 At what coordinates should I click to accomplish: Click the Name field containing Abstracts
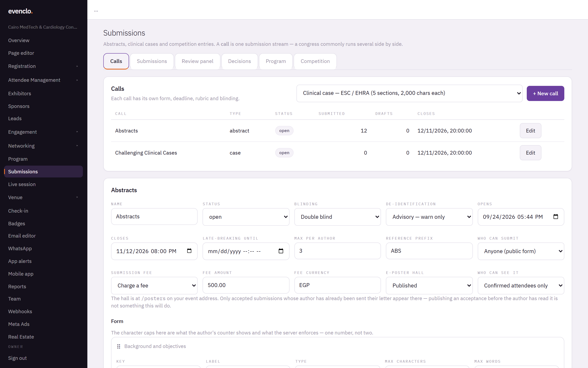click(154, 216)
